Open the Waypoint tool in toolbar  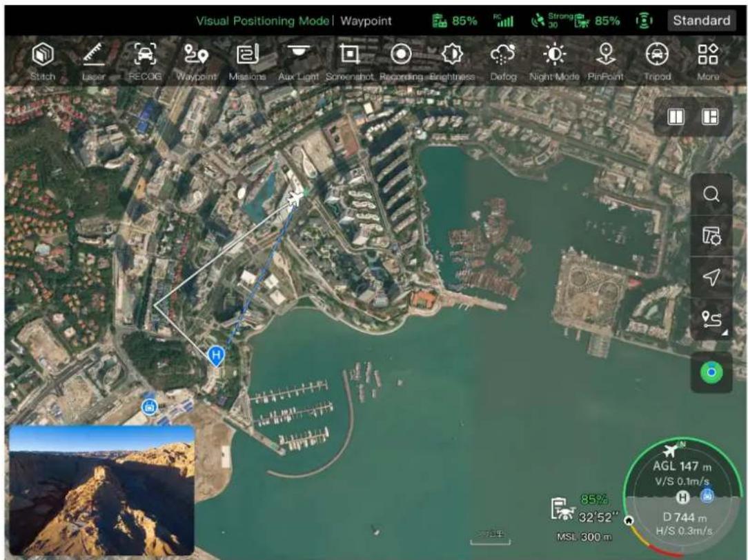click(196, 61)
